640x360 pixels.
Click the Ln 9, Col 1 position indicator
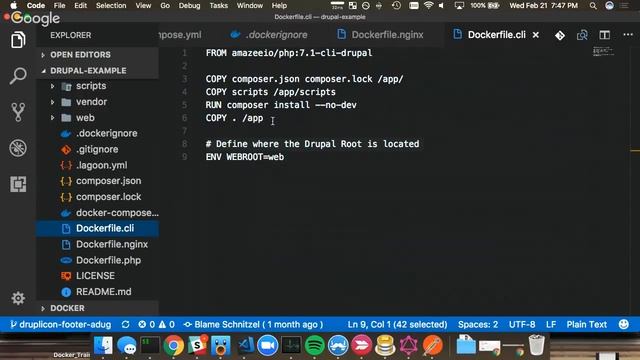tap(397, 324)
